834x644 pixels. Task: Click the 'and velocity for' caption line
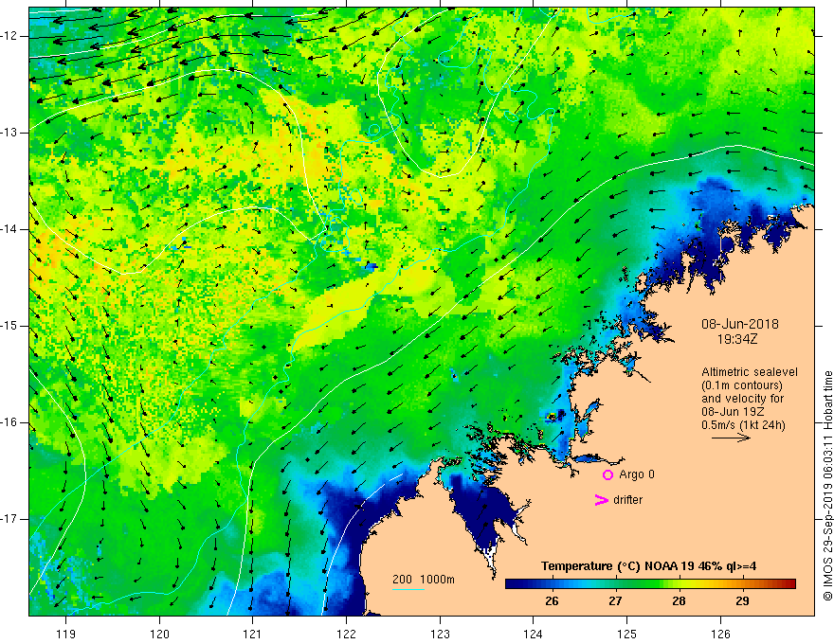[742, 399]
